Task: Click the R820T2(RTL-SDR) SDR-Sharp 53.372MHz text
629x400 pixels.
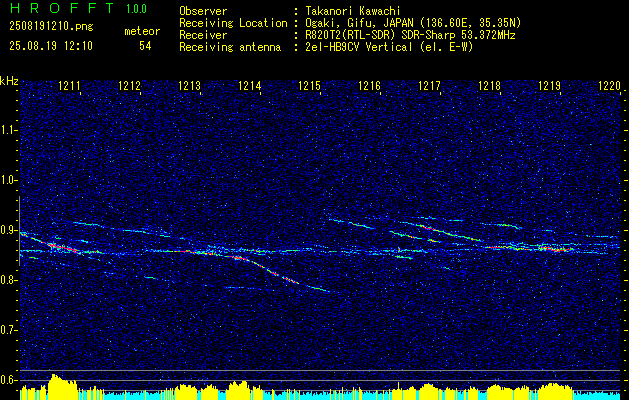Action: pos(410,35)
